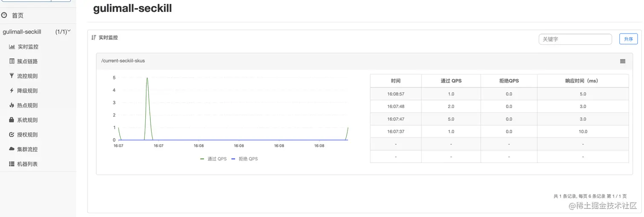
Task: Click the green QPS peak on the chart
Action: [147, 78]
